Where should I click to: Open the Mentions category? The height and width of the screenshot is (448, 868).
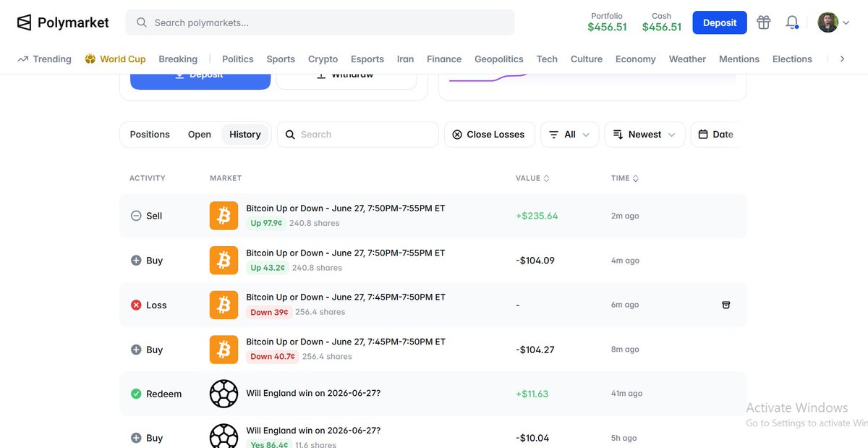(739, 59)
